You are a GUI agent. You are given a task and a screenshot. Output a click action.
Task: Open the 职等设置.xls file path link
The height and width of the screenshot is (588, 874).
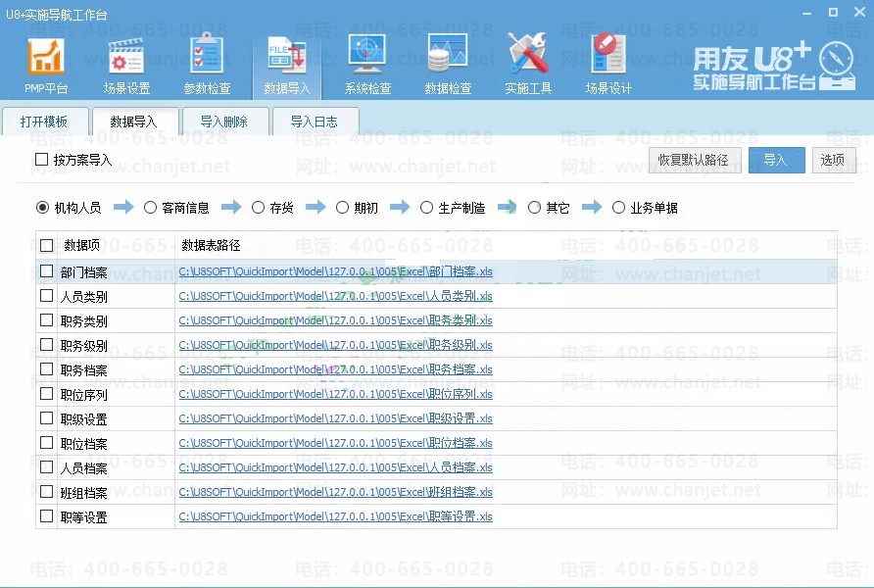(x=335, y=517)
